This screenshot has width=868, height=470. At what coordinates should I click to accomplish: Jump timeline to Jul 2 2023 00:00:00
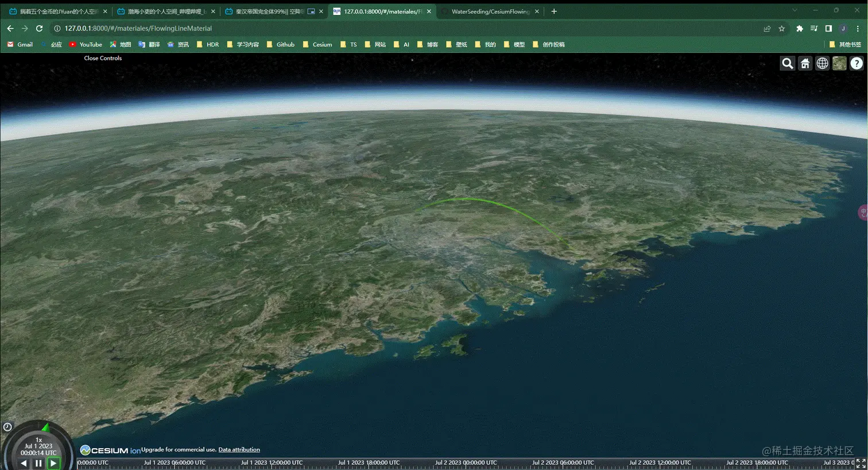[466, 463]
